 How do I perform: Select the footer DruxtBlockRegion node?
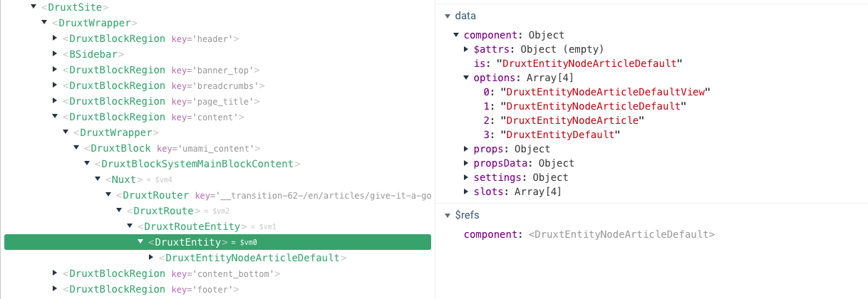[117, 289]
